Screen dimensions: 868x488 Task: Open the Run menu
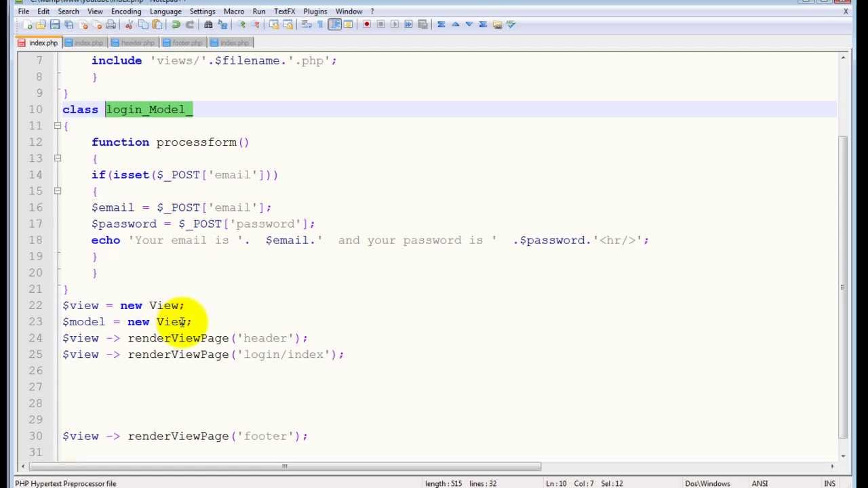tap(259, 12)
